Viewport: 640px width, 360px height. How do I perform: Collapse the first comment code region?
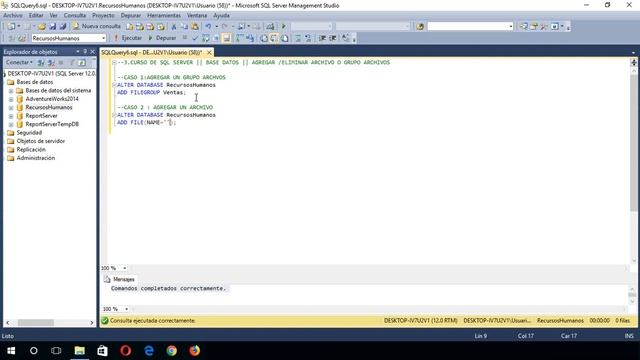coord(114,62)
